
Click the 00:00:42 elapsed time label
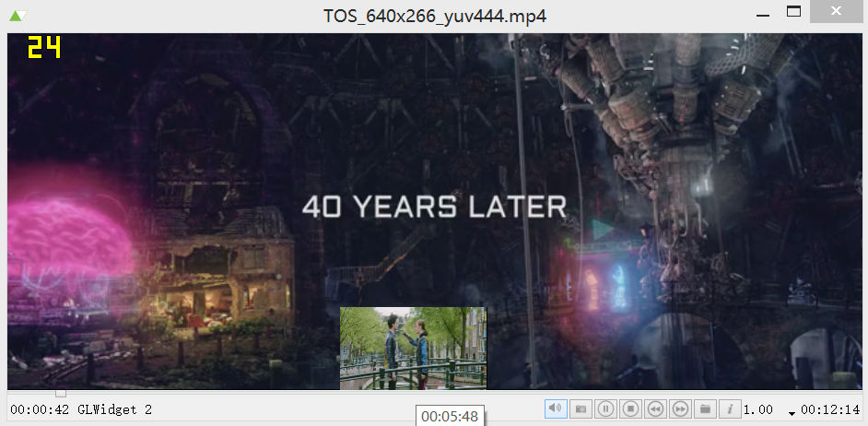click(x=40, y=410)
